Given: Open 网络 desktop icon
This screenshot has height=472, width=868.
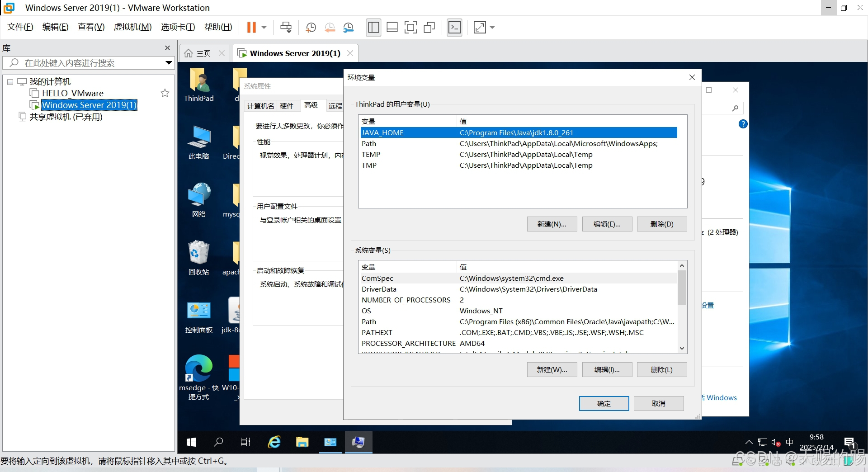Looking at the screenshot, I should pyautogui.click(x=199, y=201).
